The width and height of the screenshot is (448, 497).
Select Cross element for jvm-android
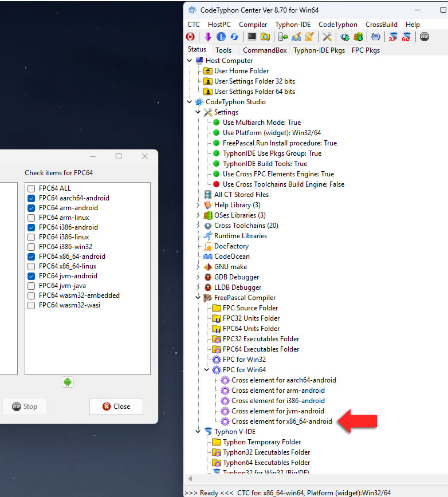278,411
